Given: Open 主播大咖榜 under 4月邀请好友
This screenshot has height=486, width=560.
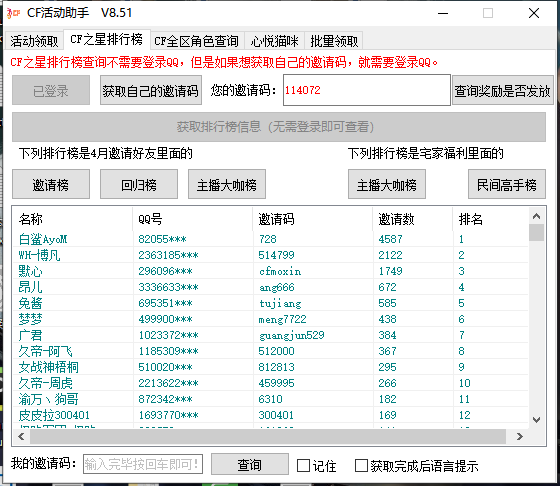Looking at the screenshot, I should [227, 184].
